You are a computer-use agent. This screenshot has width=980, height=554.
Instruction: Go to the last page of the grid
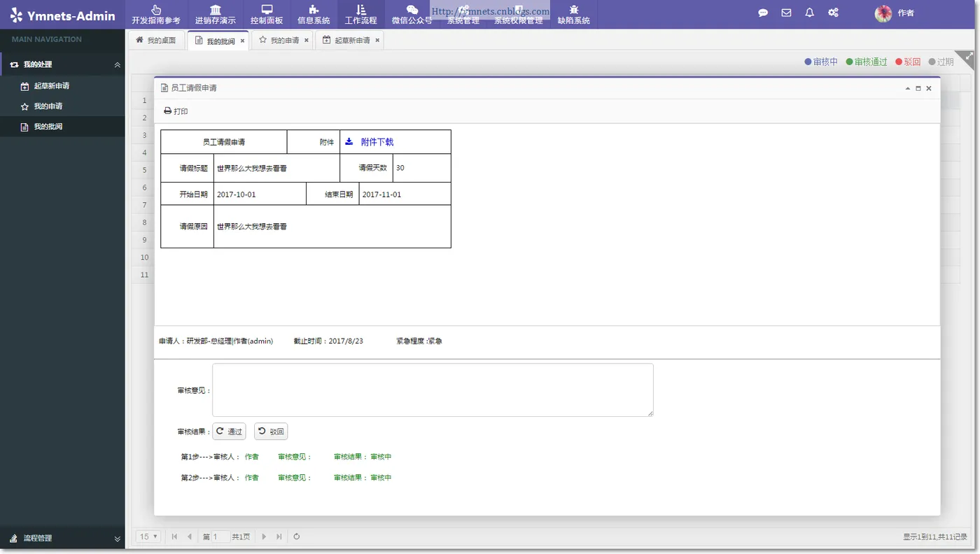tap(279, 537)
